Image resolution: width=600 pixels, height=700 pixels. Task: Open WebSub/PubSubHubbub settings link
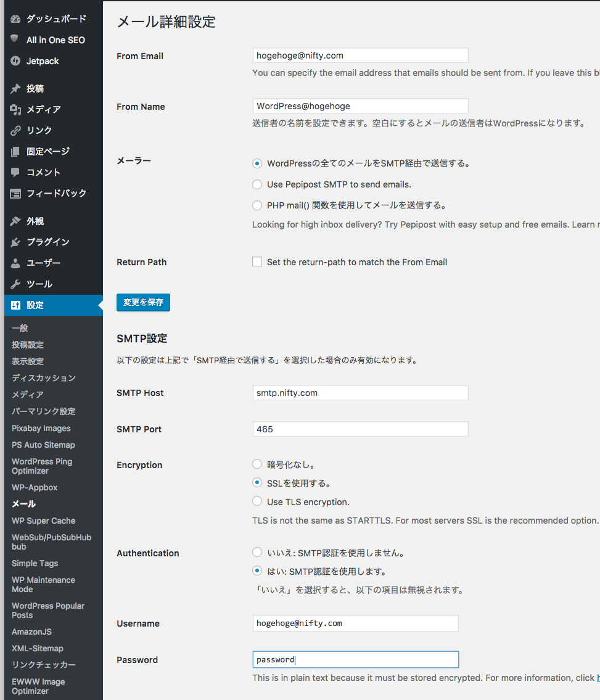(51, 542)
